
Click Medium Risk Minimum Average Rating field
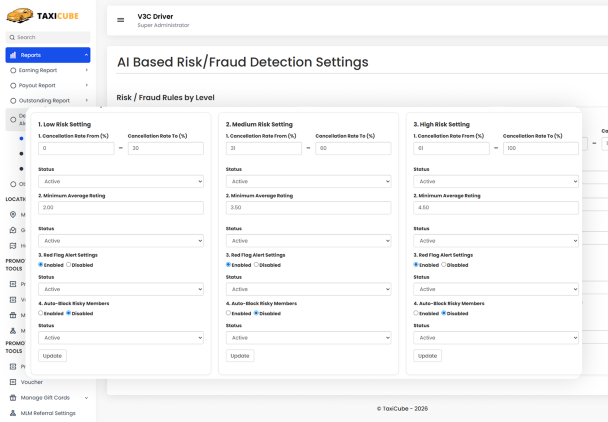tap(308, 208)
